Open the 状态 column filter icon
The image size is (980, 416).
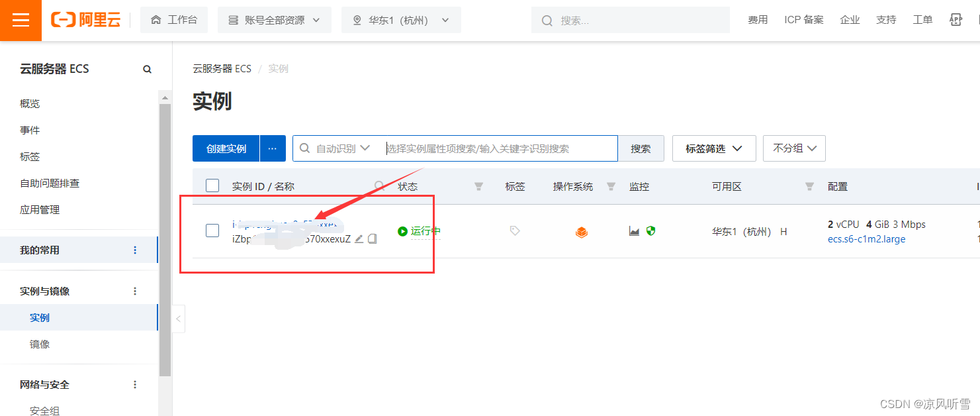(479, 187)
